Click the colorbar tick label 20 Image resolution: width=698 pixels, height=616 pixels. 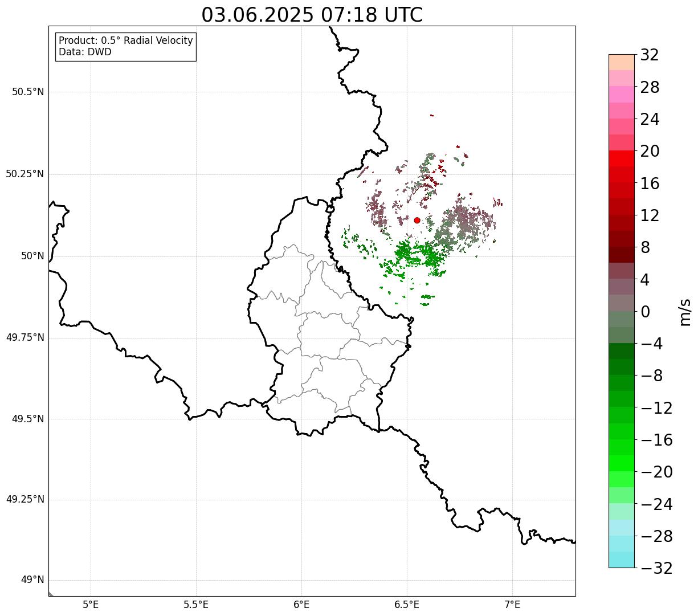[650, 151]
